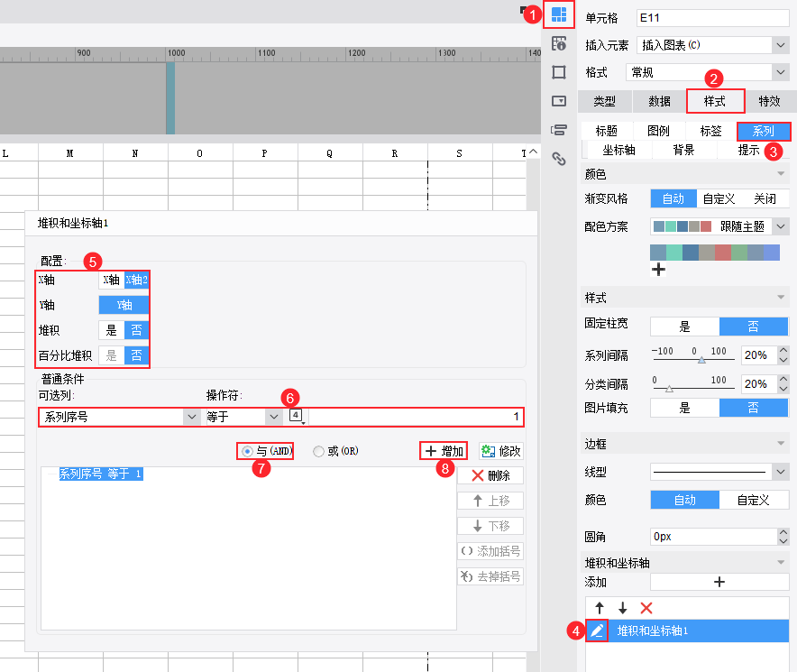Image resolution: width=797 pixels, height=672 pixels.
Task: Open the cell attributes panel icon
Action: tap(559, 44)
